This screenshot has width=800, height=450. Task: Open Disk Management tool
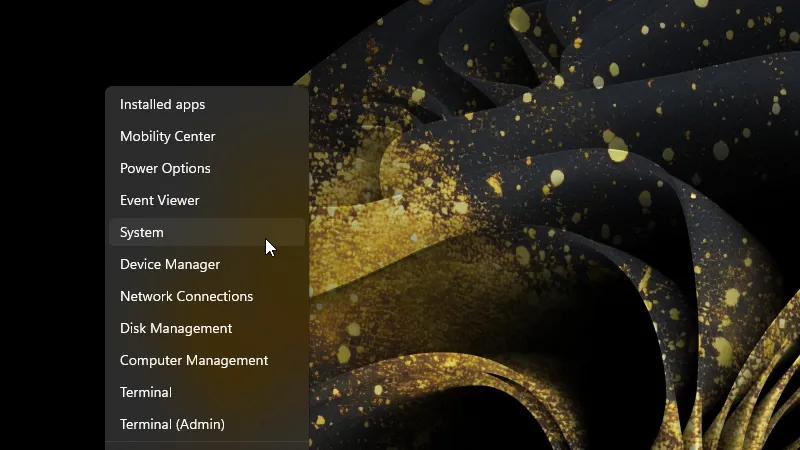[207, 328]
